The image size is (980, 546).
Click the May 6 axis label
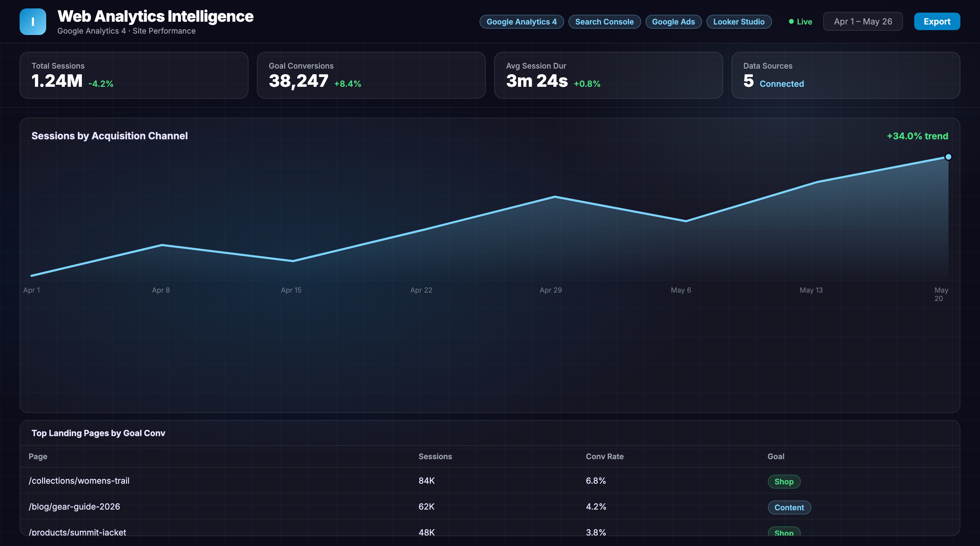[x=681, y=290]
